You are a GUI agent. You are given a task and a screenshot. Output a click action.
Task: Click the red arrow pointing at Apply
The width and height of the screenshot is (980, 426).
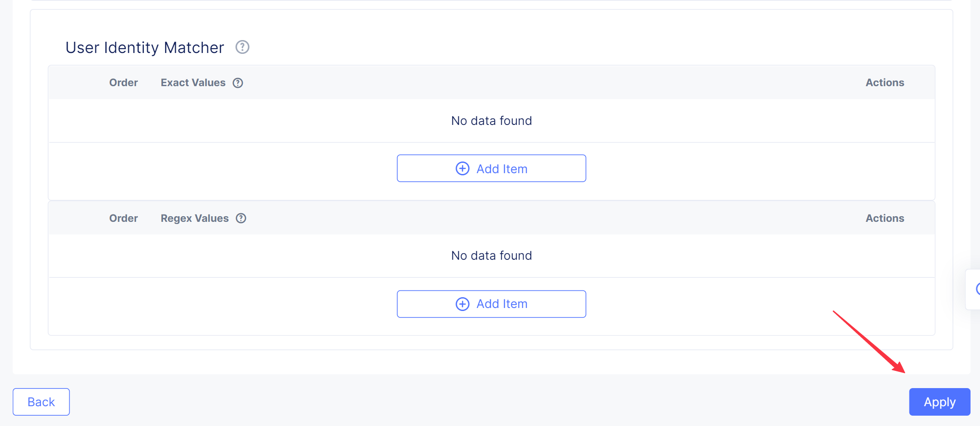click(869, 342)
